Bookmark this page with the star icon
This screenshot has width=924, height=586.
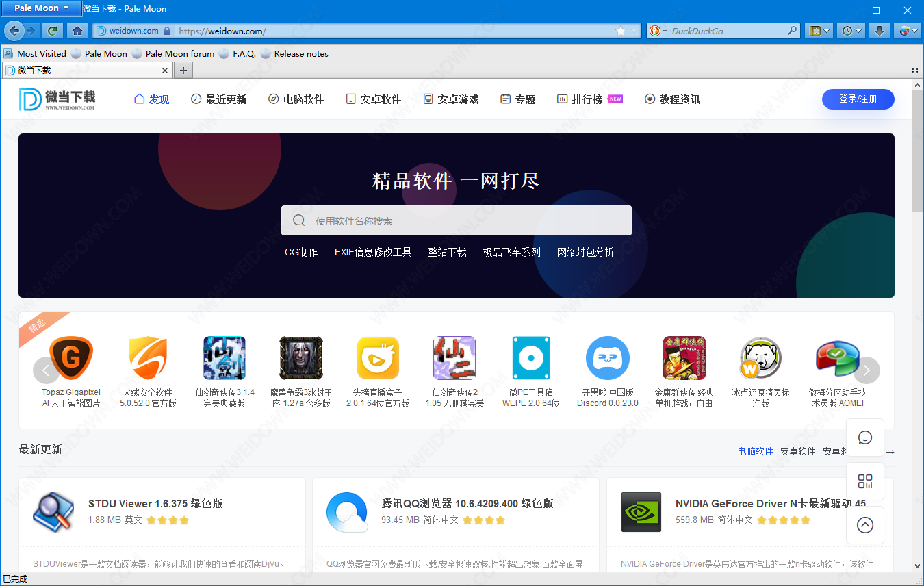[621, 31]
